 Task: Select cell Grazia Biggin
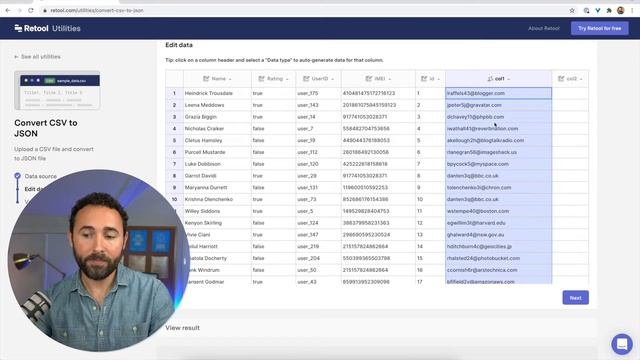217,117
